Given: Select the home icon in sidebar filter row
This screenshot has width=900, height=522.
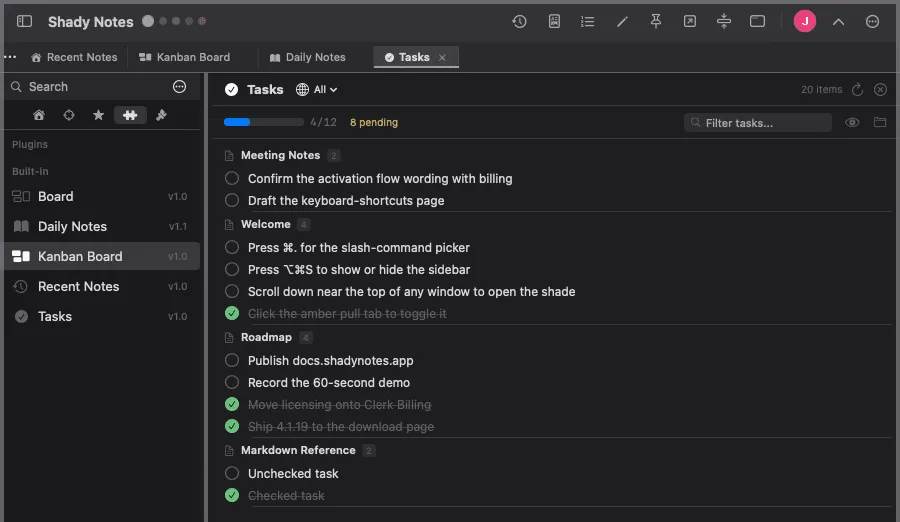Looking at the screenshot, I should (x=38, y=115).
